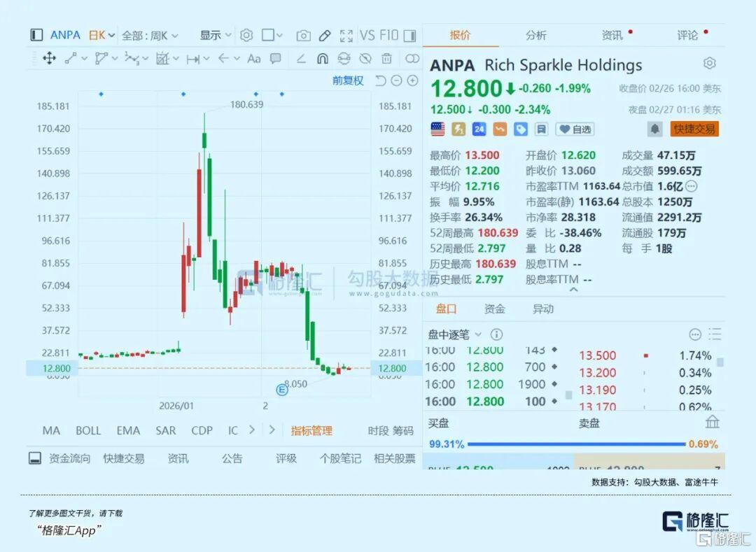Expand the 盘中逐笔 tick list dropdown
The width and height of the screenshot is (756, 552).
(458, 334)
